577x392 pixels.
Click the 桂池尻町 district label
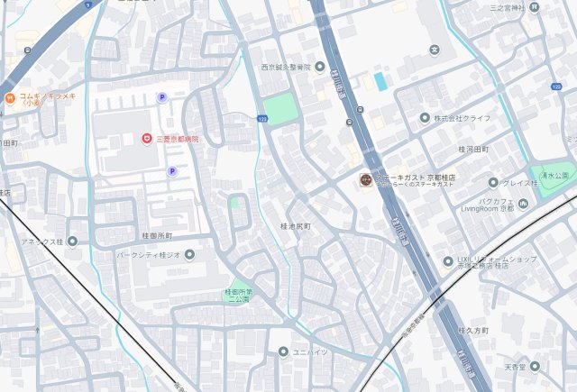296,226
